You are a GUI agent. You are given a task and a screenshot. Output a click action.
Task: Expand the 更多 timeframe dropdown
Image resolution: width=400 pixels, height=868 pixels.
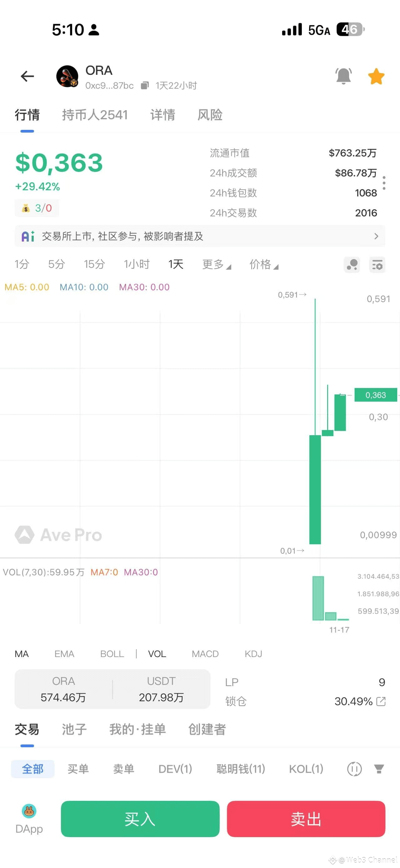[x=217, y=264]
